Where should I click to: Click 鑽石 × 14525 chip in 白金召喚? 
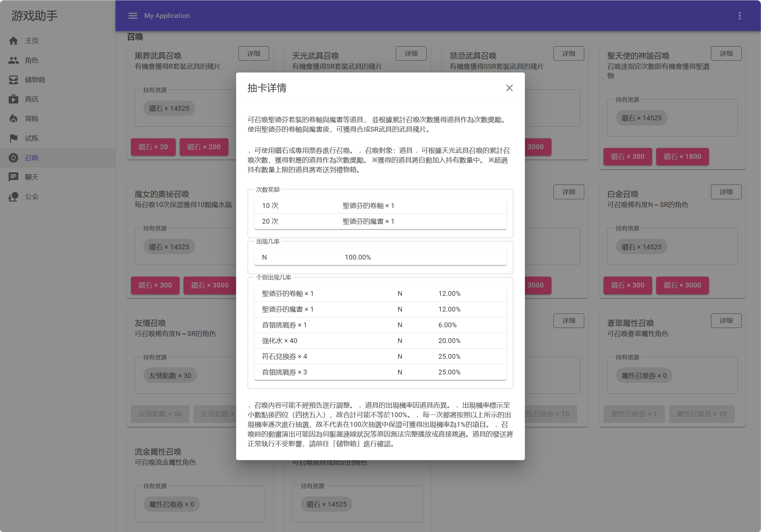pyautogui.click(x=641, y=247)
